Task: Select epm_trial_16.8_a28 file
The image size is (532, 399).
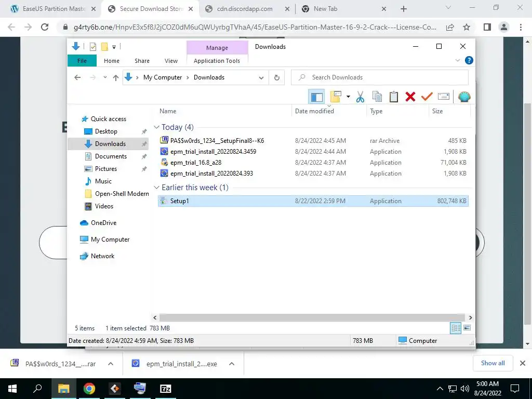Action: tap(196, 163)
